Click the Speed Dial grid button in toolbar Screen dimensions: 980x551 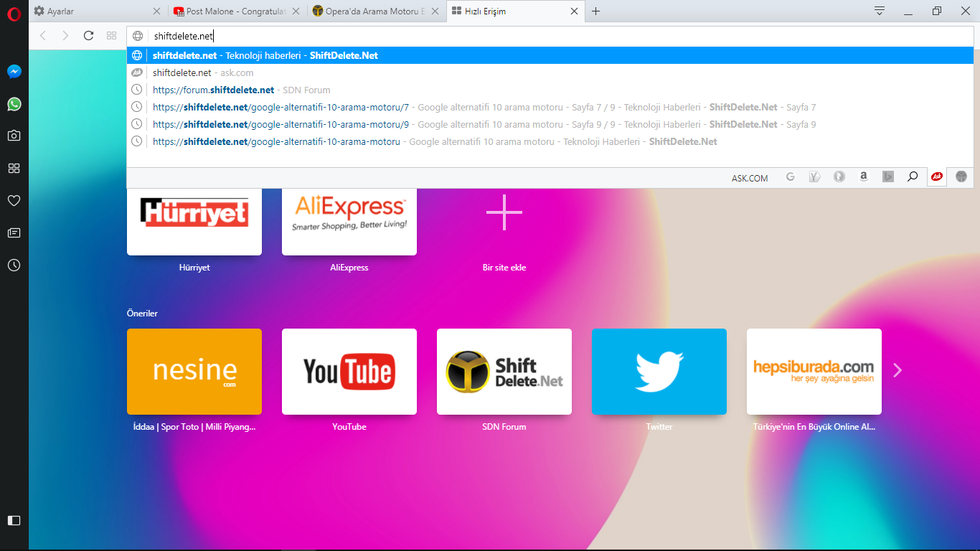pos(111,35)
